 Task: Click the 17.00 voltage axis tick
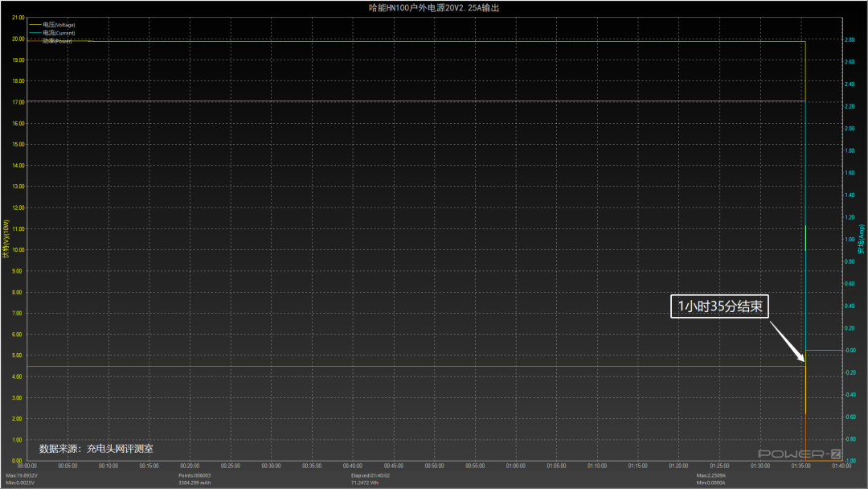tap(18, 102)
